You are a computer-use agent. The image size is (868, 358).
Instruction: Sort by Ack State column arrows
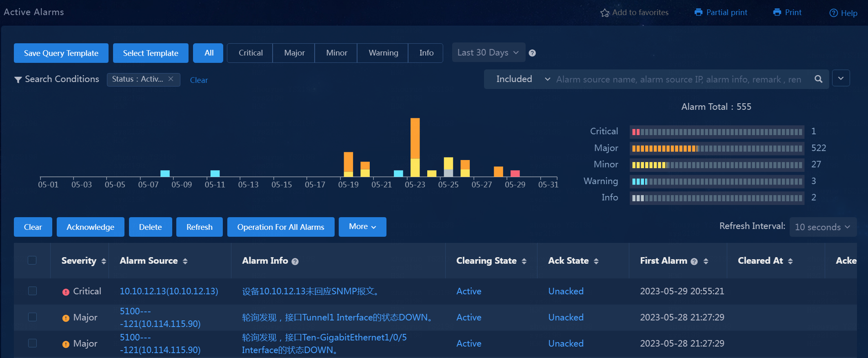[596, 261]
